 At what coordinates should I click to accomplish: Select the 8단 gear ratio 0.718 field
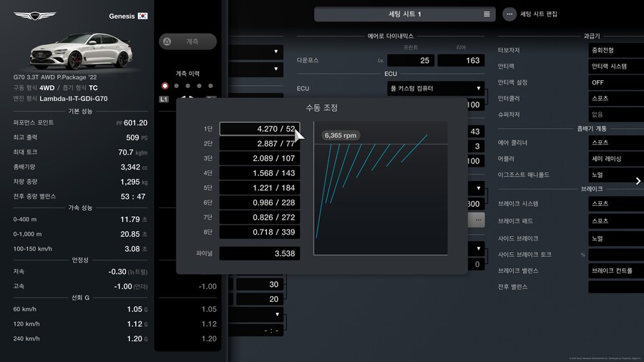(x=259, y=233)
